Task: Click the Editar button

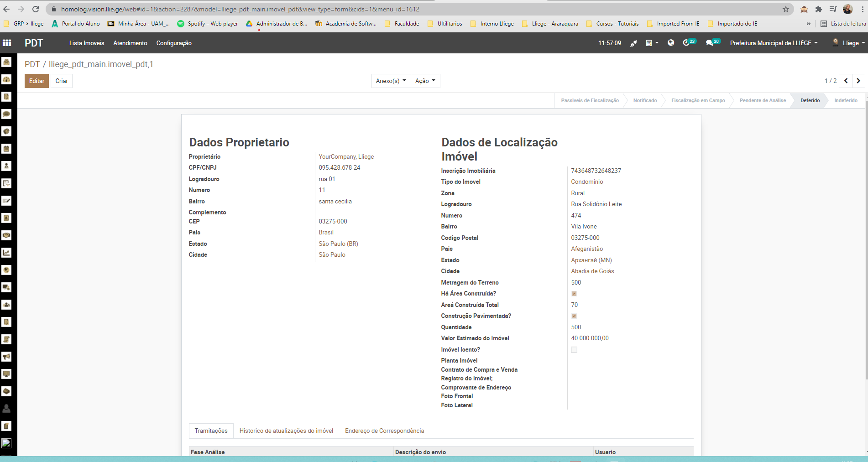Action: pos(37,81)
